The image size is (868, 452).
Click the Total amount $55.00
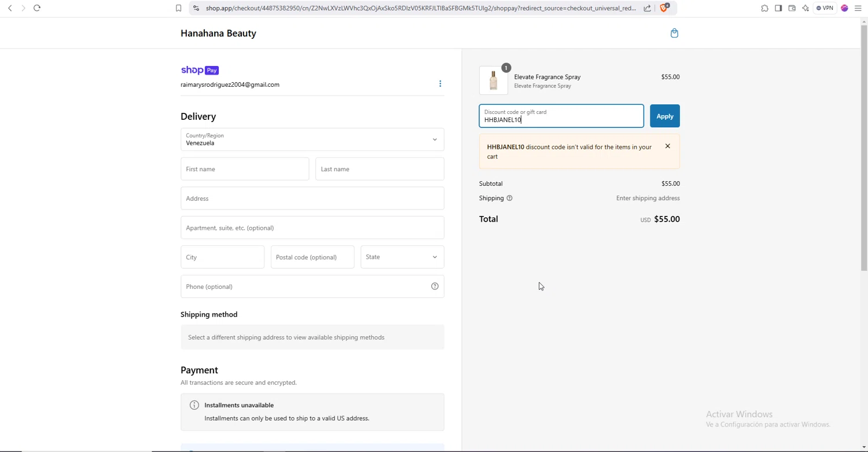click(x=667, y=219)
